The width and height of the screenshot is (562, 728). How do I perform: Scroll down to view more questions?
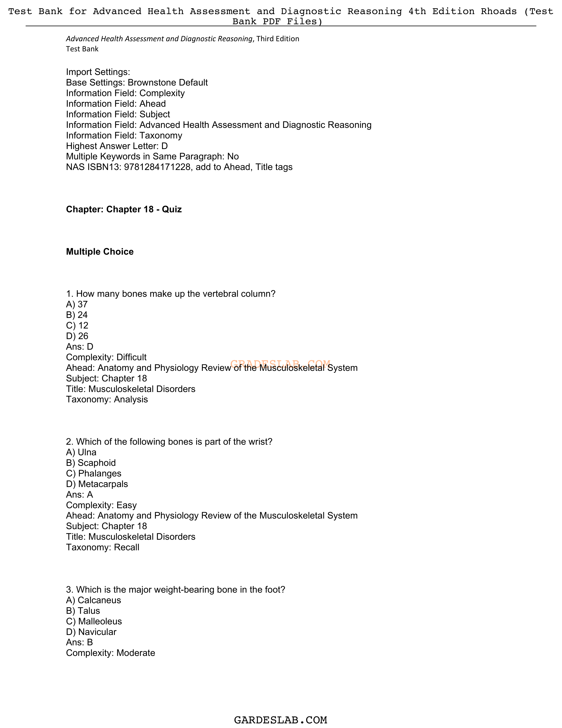click(281, 709)
